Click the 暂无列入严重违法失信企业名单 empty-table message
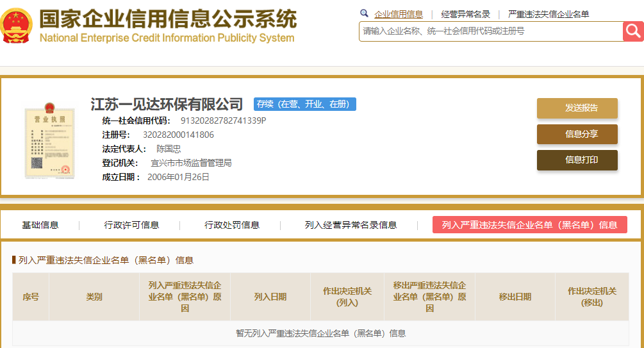This screenshot has width=644, height=348. [320, 333]
